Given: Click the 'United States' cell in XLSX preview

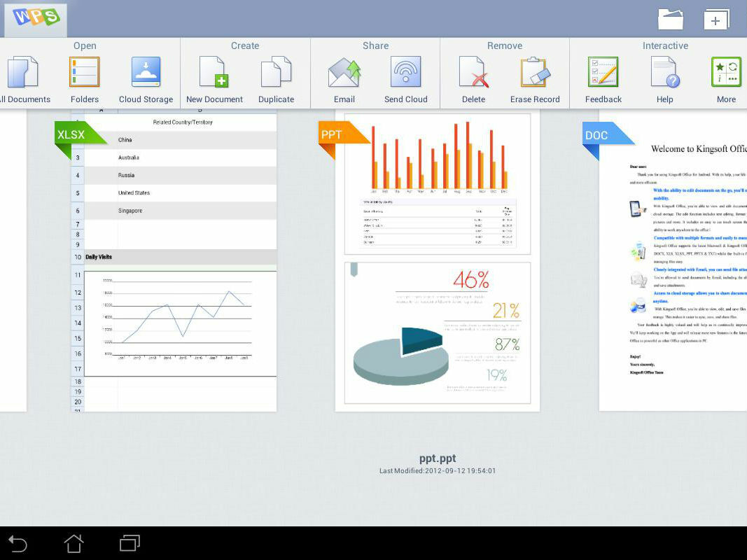Looking at the screenshot, I should click(134, 193).
